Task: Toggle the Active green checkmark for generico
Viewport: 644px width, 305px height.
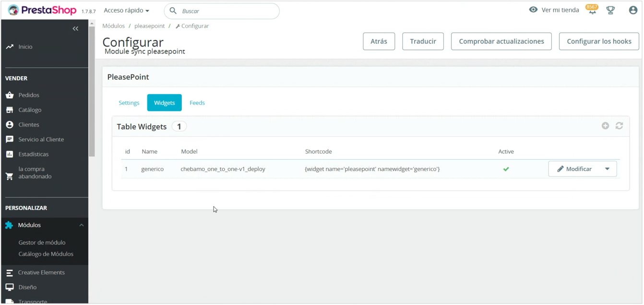Action: point(506,169)
